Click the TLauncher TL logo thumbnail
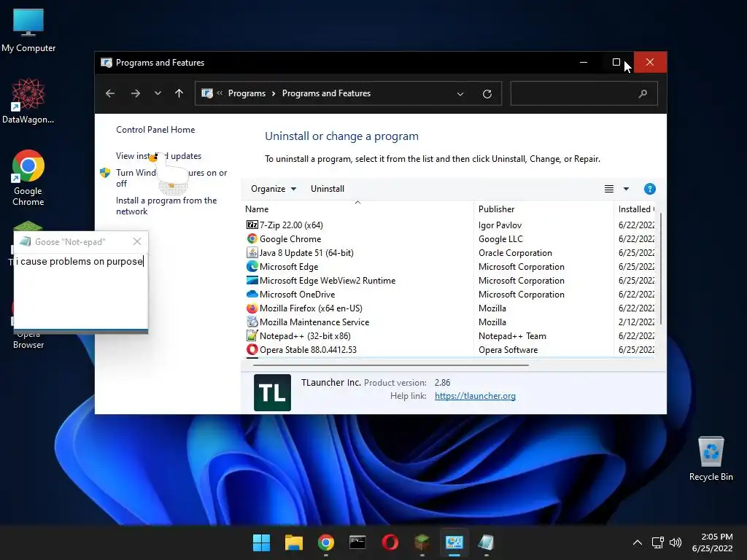This screenshot has width=747, height=560. click(273, 392)
